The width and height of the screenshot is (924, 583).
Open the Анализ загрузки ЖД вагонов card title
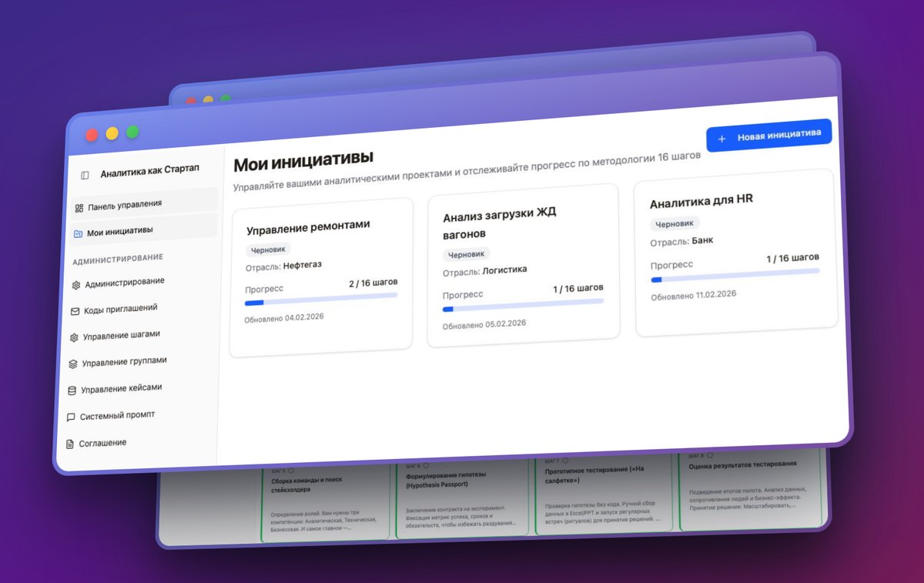[500, 224]
